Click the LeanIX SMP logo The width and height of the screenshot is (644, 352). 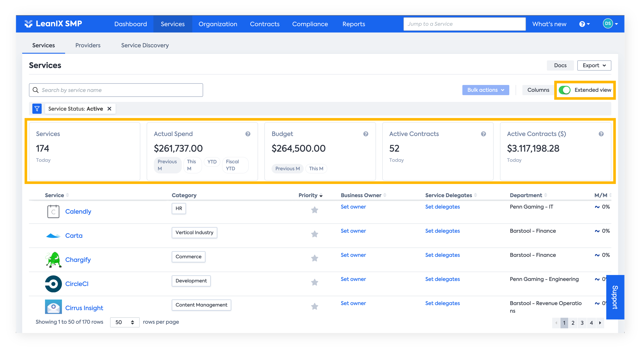[x=53, y=24]
